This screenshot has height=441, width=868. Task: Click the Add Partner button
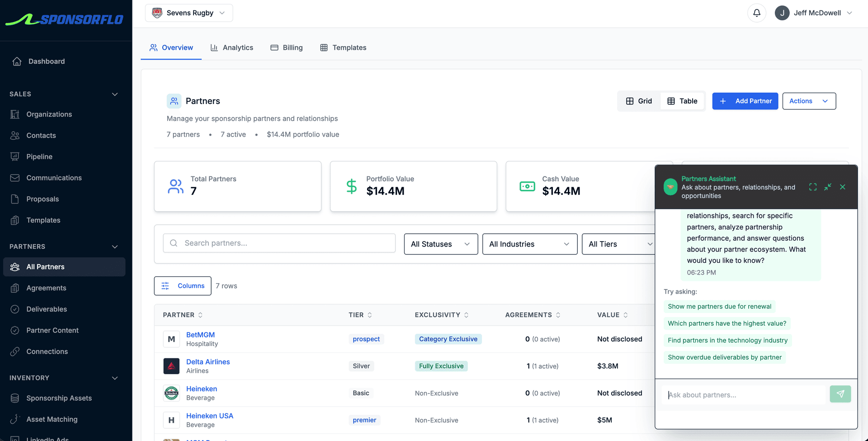[x=745, y=101]
